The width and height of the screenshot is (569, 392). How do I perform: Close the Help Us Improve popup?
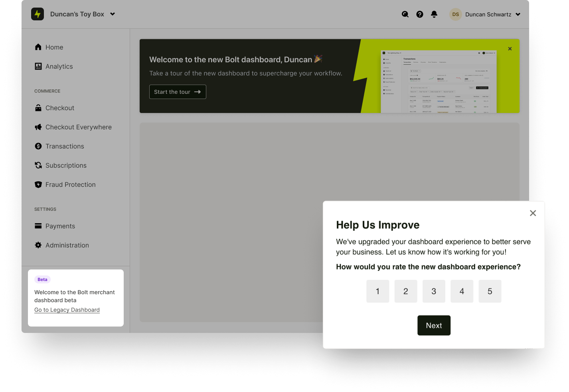tap(533, 213)
